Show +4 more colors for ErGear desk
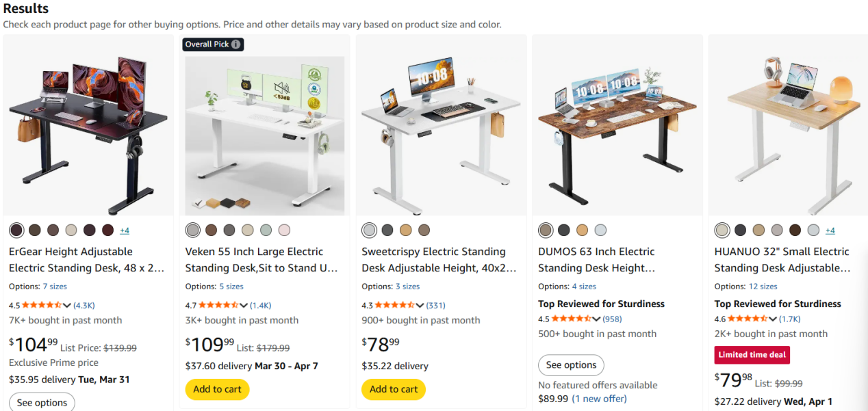The height and width of the screenshot is (411, 868). [x=125, y=230]
